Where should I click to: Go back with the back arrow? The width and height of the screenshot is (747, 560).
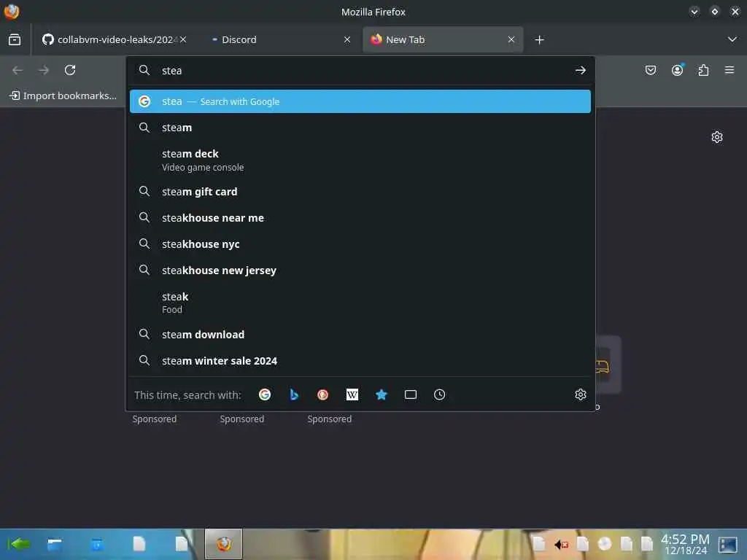pos(18,71)
